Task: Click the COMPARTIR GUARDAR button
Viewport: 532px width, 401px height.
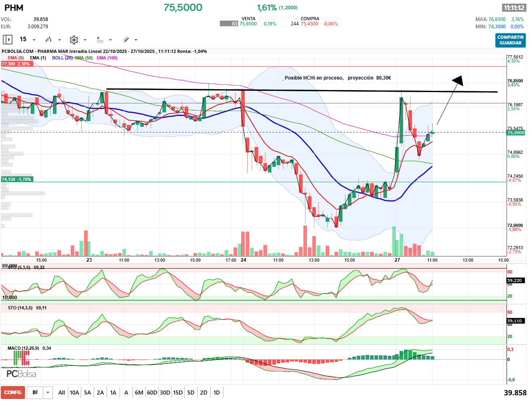Action: [x=510, y=40]
